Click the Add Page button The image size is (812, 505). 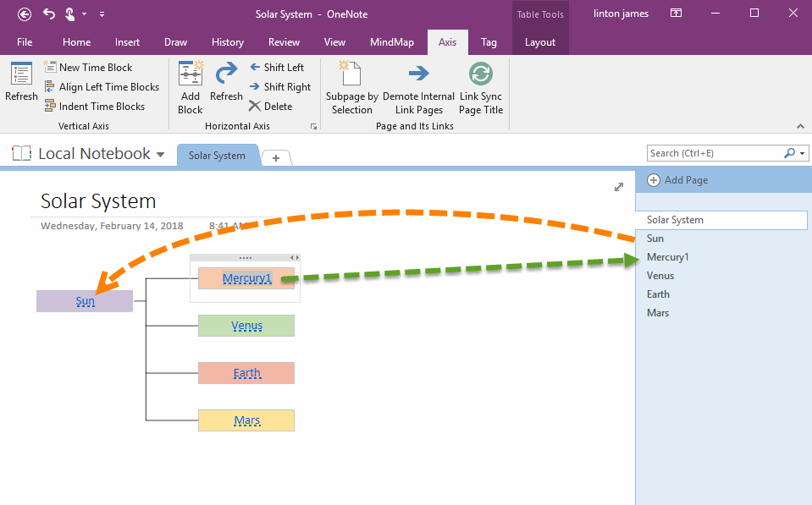[677, 180]
